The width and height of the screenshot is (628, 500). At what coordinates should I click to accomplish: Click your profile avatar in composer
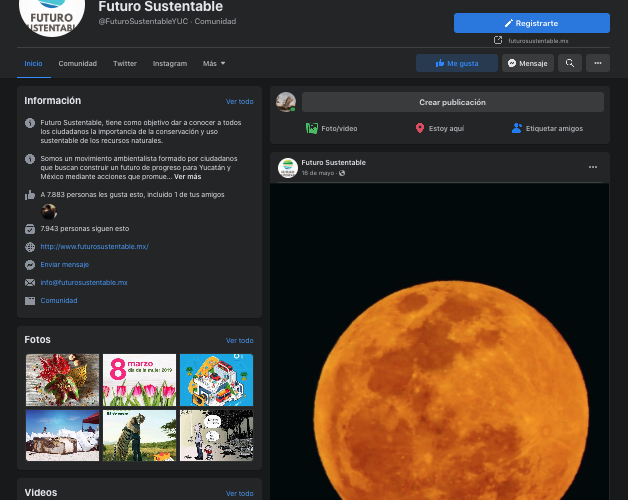pos(286,102)
